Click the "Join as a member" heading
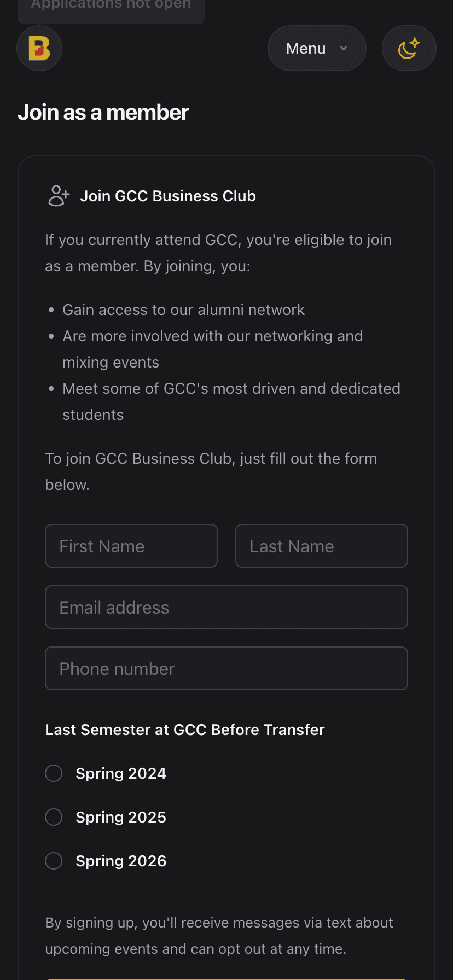 click(x=103, y=113)
